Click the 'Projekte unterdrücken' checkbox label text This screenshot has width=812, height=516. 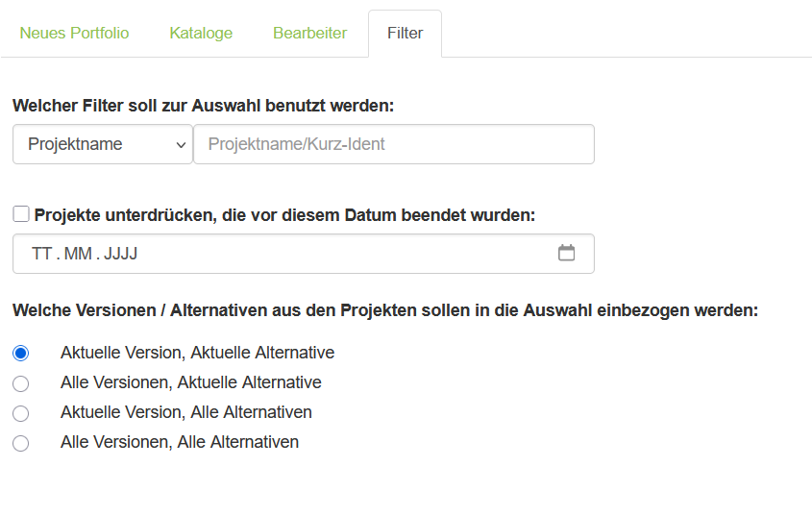point(284,215)
